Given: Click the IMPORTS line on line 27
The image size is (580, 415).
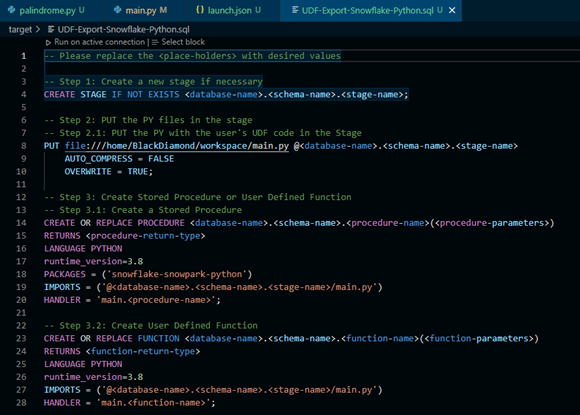Looking at the screenshot, I should coord(213,390).
